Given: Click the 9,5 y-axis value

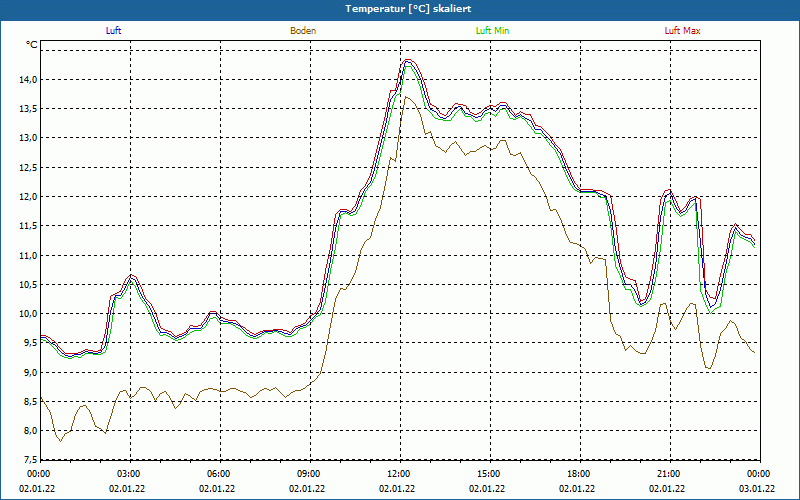Looking at the screenshot, I should [30, 343].
